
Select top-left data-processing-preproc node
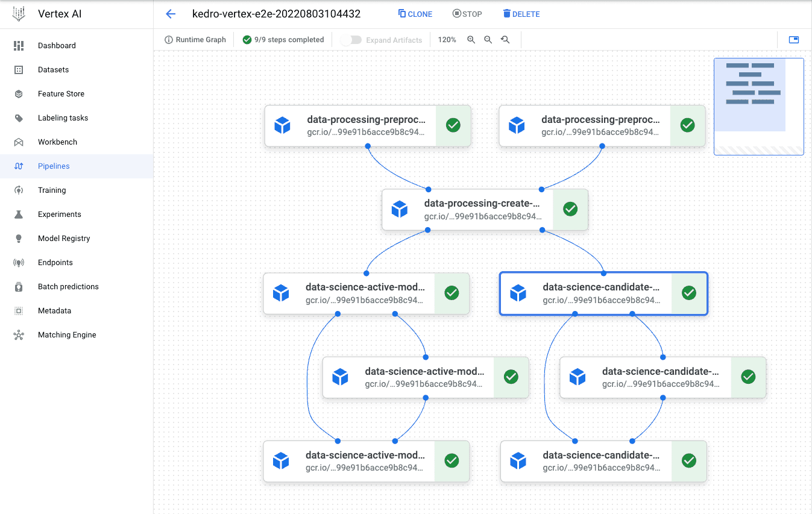click(368, 125)
